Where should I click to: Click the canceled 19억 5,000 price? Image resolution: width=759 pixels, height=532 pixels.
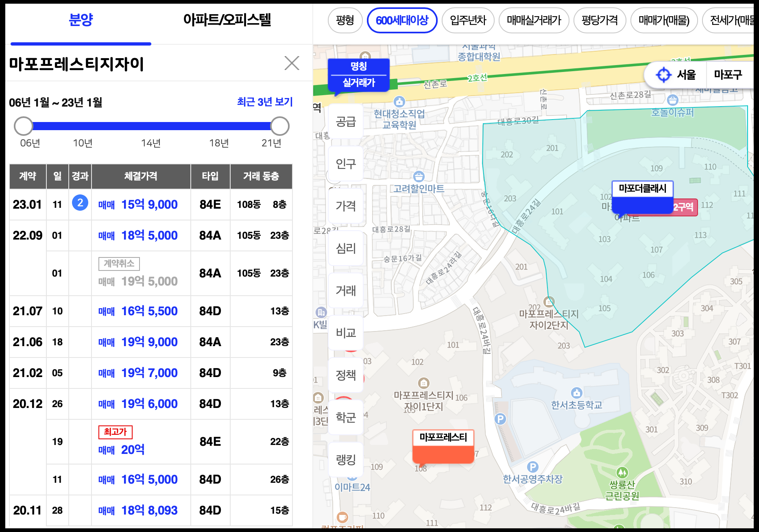pyautogui.click(x=138, y=281)
